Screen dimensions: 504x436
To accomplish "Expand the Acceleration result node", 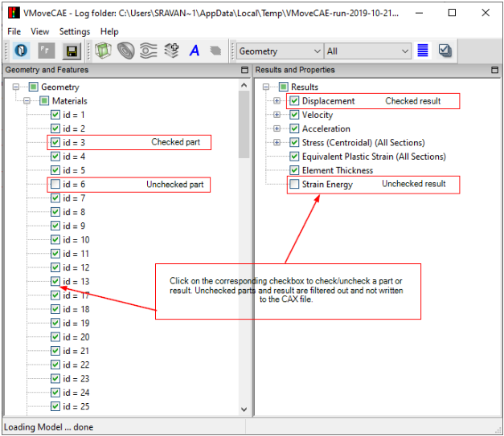I will [x=277, y=128].
